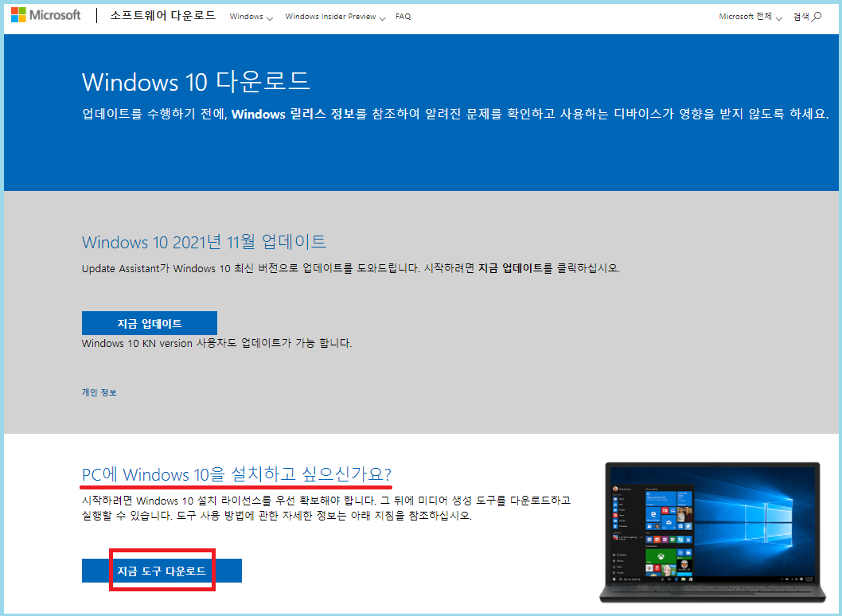The height and width of the screenshot is (616, 842).
Task: Open the 소프트웨어 다운로드 home link
Action: 162,16
